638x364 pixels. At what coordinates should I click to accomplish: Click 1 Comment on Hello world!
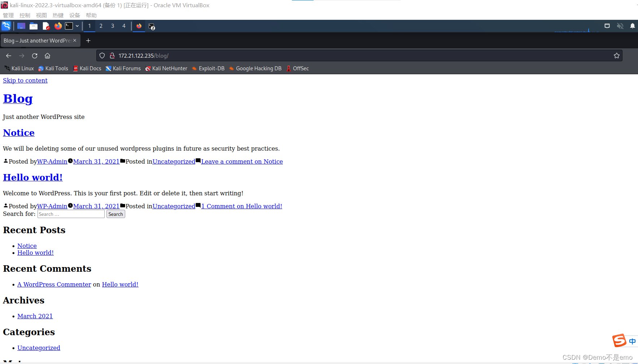pyautogui.click(x=242, y=206)
